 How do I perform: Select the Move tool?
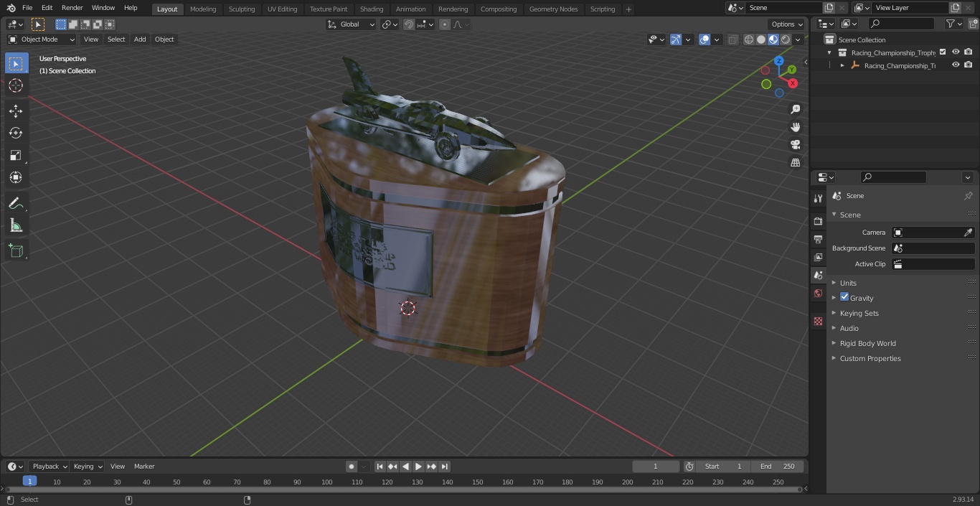pos(16,111)
